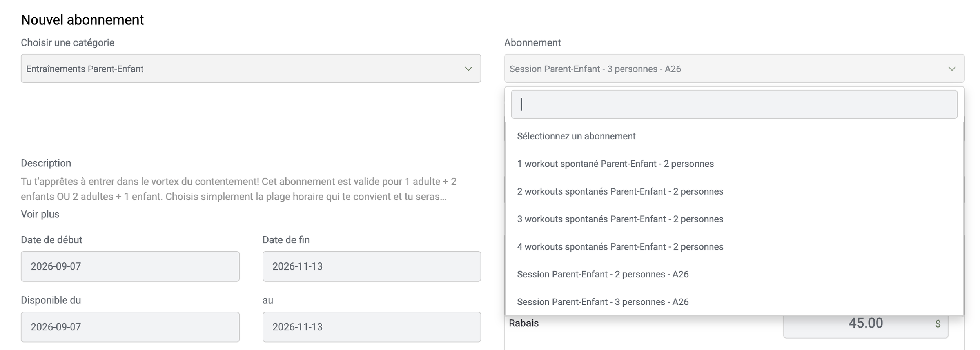Click the dollar sign in Rabais field
The height and width of the screenshot is (350, 980).
point(938,323)
